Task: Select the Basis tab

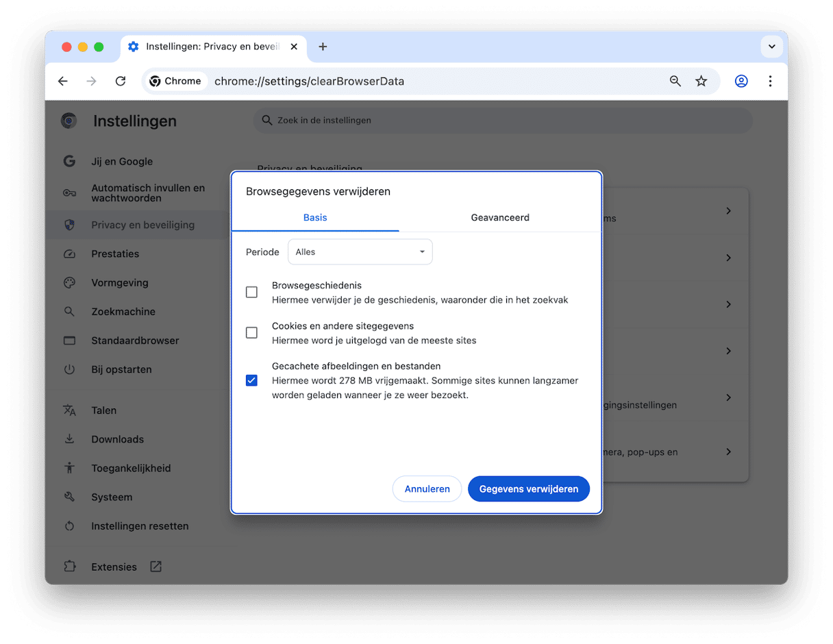Action: [315, 218]
